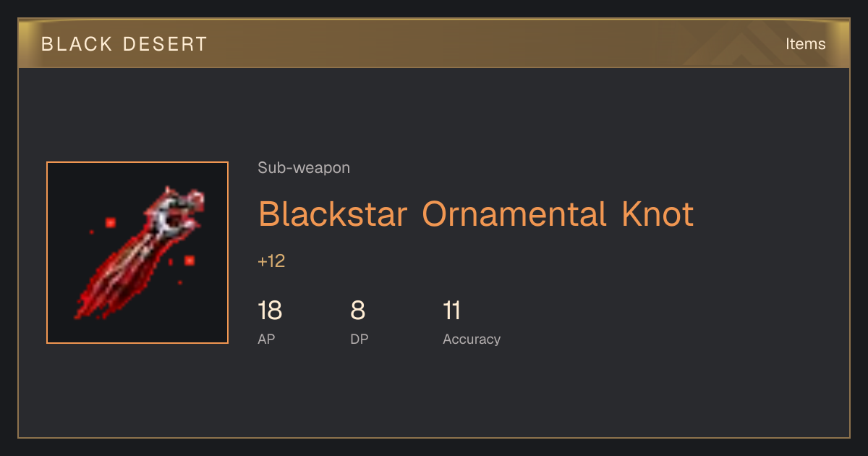Click the silver clasp on the knot icon
This screenshot has height=456, width=868.
(172, 214)
